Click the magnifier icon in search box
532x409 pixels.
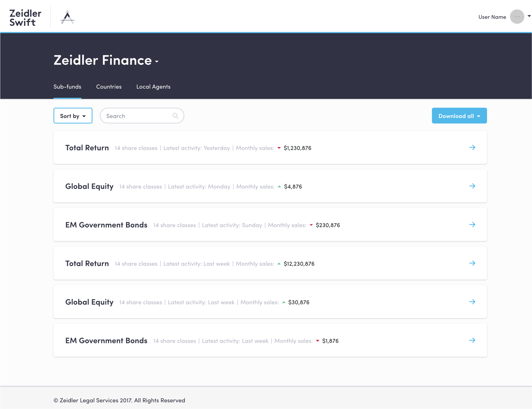pos(175,116)
